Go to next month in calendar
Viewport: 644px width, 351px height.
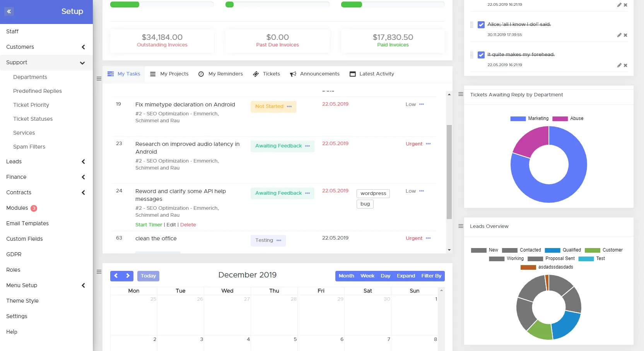(128, 276)
